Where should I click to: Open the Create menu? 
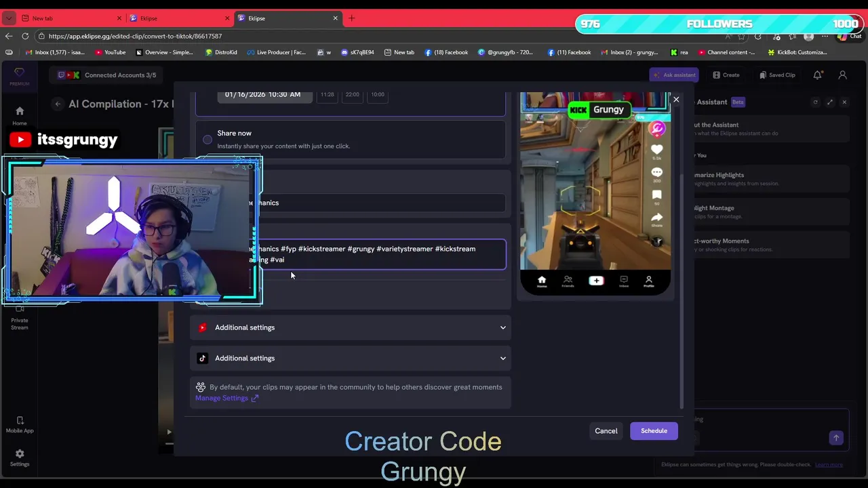(726, 75)
